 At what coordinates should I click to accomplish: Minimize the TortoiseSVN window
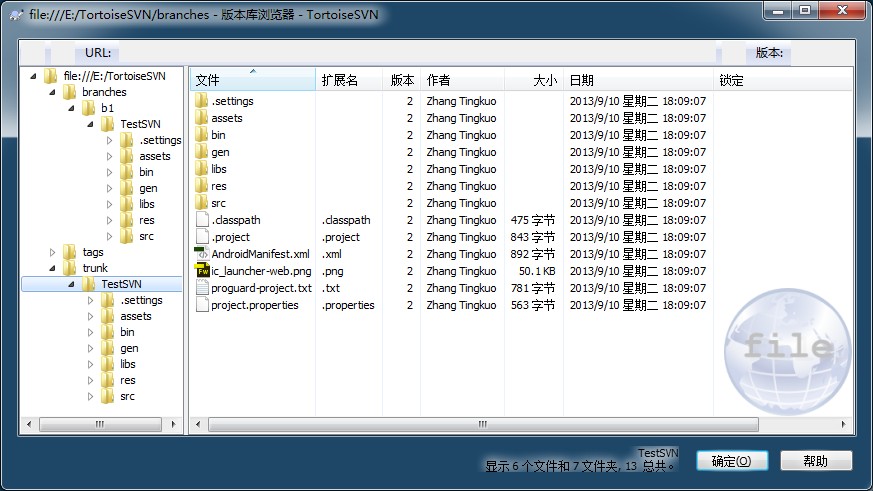[x=778, y=11]
